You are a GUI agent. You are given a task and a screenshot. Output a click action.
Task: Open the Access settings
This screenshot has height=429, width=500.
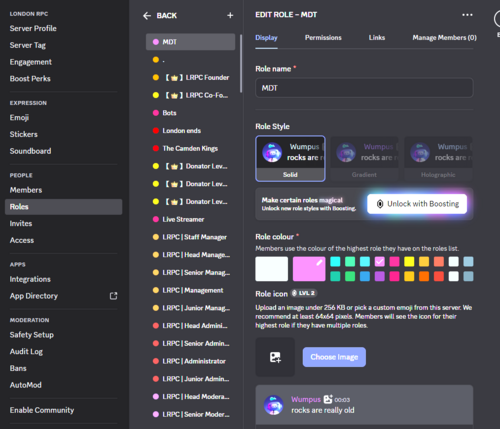point(63,240)
